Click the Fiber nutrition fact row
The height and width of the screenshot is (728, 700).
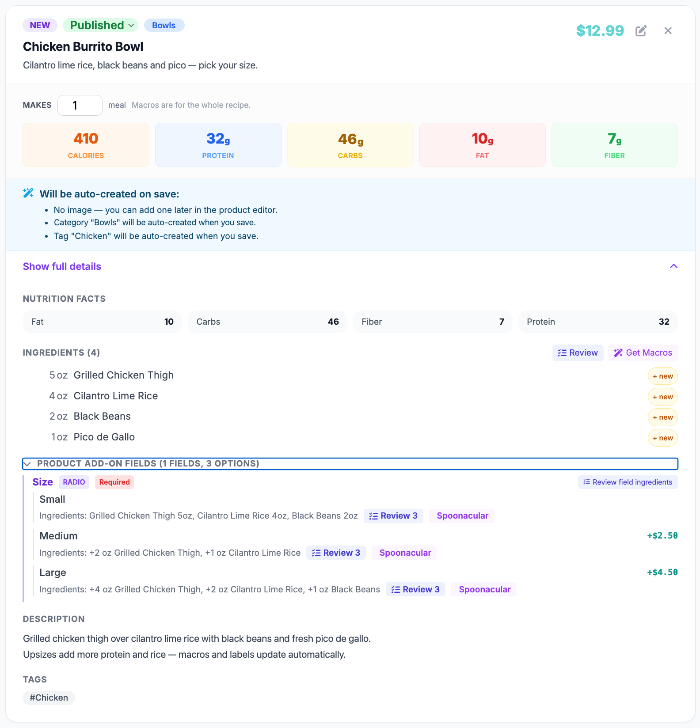(x=433, y=322)
